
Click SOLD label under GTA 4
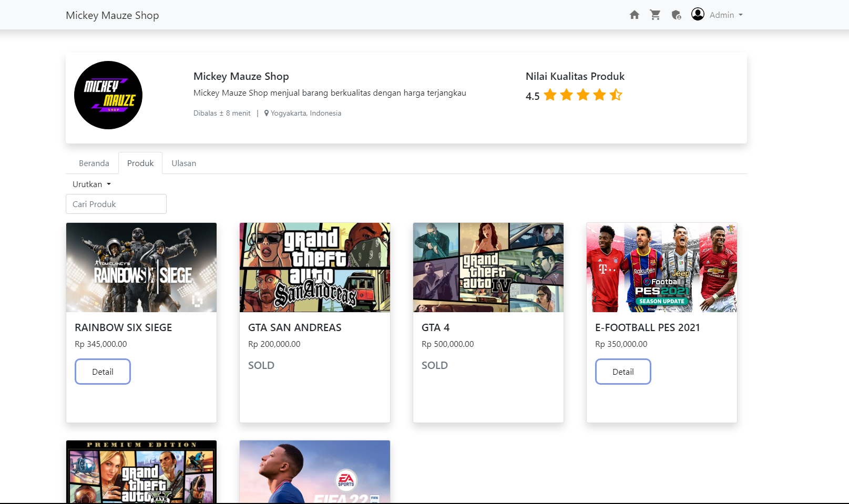tap(435, 365)
